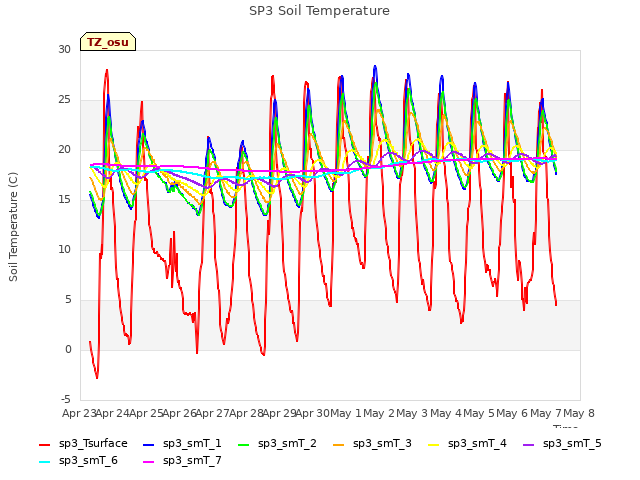Image resolution: width=640 pixels, height=480 pixels.
Task: Click the May 2 x-axis tick label
Action: (379, 413)
